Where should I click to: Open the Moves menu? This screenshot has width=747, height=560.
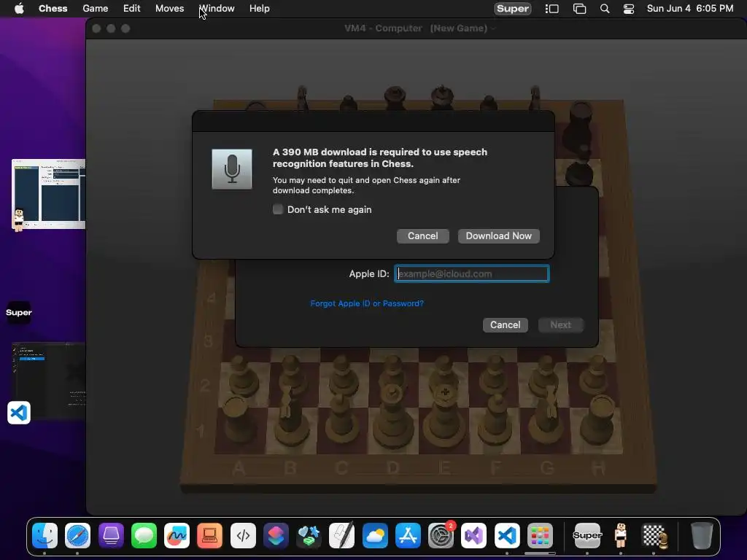pos(169,9)
